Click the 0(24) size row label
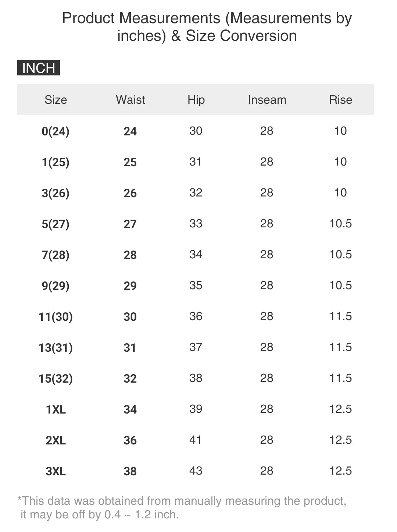 tap(56, 131)
